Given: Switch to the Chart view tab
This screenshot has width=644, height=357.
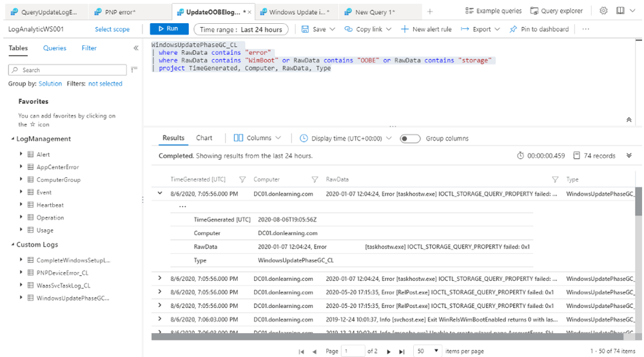Looking at the screenshot, I should pos(204,138).
